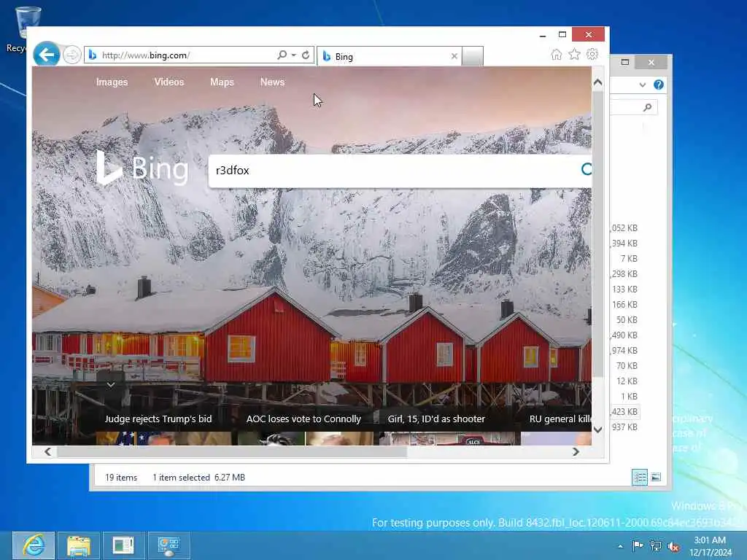Show hidden tray icons arrow
Viewport: 747px width, 560px height.
tap(620, 546)
